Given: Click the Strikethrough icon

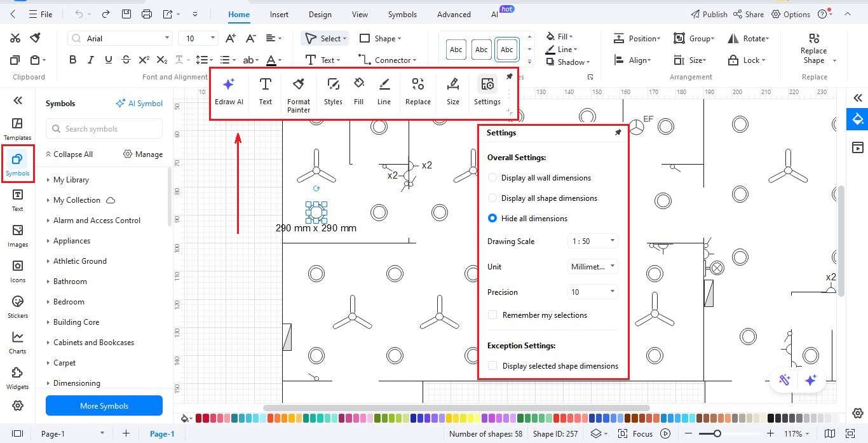Looking at the screenshot, I should [x=126, y=60].
